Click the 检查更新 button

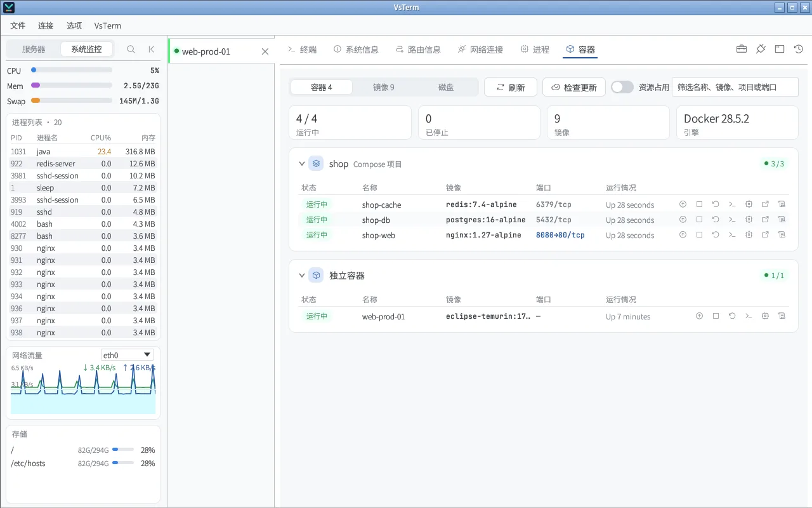point(574,87)
